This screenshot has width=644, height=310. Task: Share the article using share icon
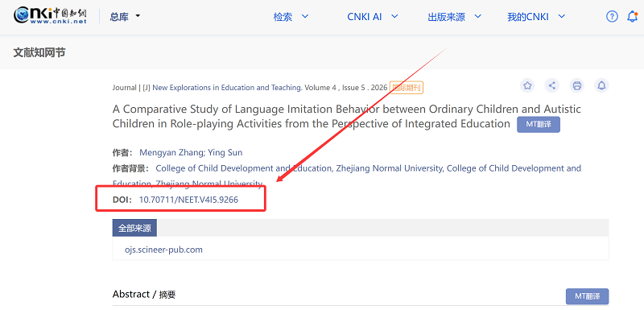[x=552, y=85]
